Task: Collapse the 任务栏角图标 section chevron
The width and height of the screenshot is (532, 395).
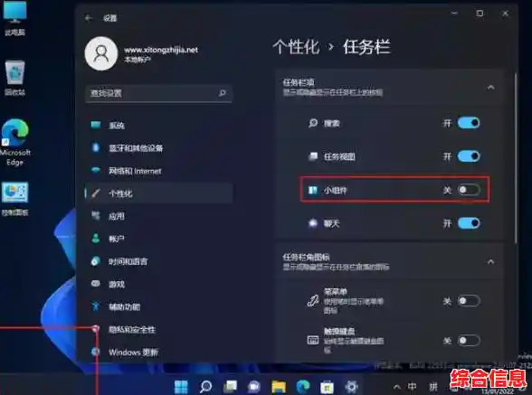Action: pos(490,261)
